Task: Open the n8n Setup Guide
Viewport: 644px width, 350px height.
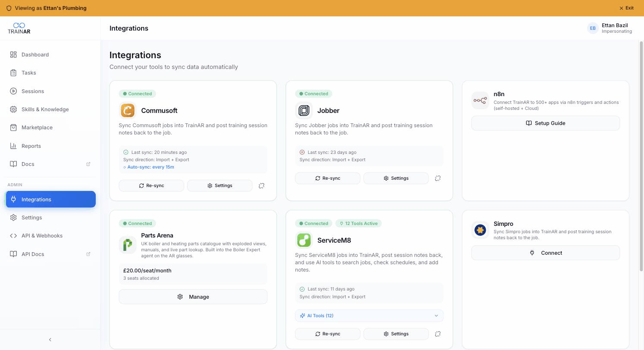Action: (x=546, y=123)
